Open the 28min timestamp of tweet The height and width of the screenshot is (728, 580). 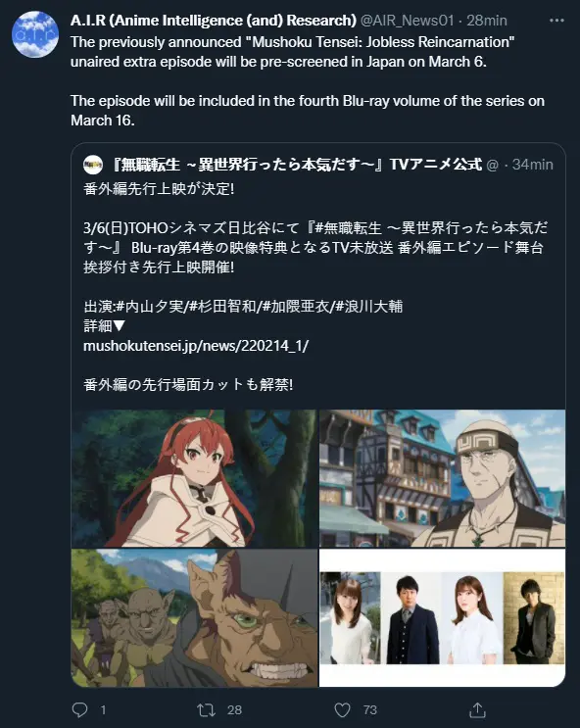pyautogui.click(x=487, y=21)
